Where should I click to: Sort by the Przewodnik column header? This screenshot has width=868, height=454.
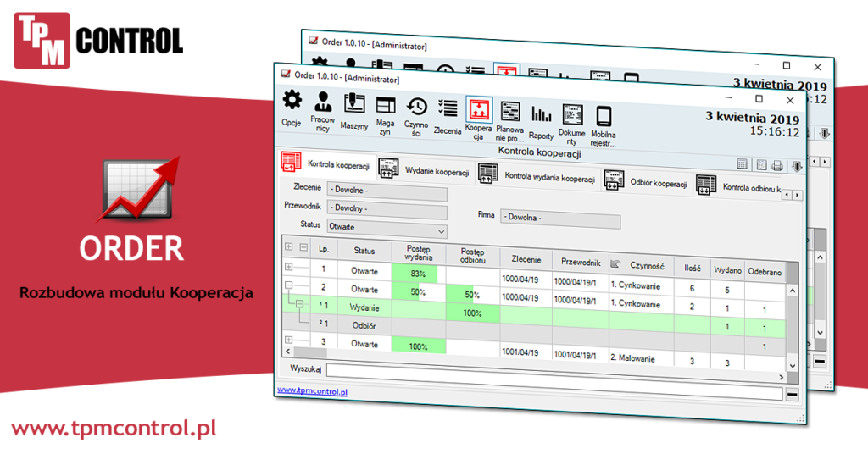point(581,262)
